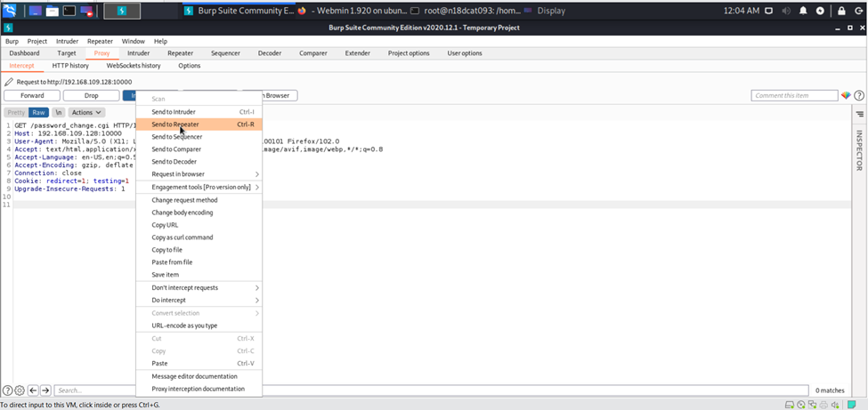Image resolution: width=868 pixels, height=410 pixels.
Task: Click the Comment this item field
Action: click(794, 96)
